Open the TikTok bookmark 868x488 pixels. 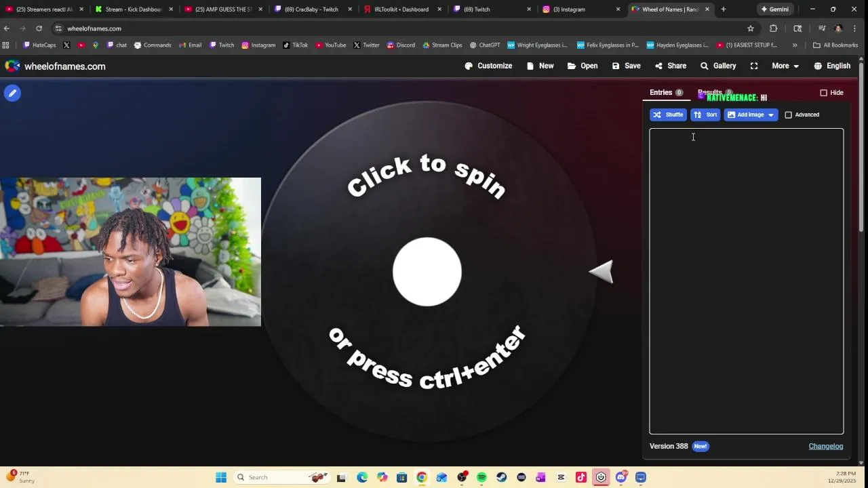coord(295,45)
